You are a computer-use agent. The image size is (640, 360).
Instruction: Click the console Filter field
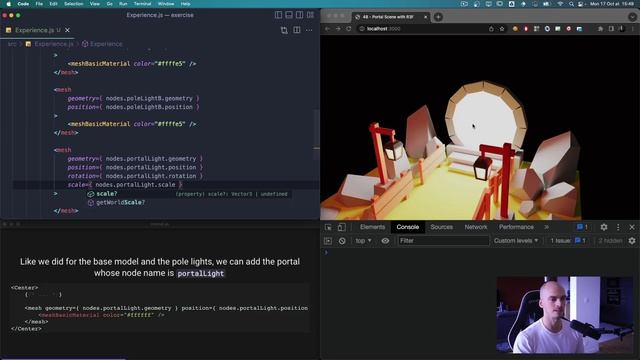[x=443, y=241]
